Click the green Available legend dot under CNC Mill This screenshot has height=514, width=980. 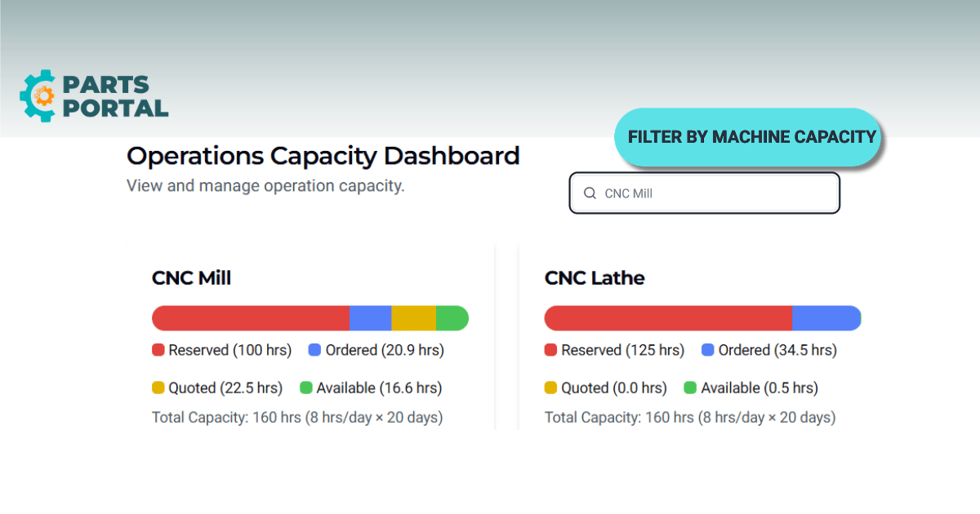pos(306,388)
